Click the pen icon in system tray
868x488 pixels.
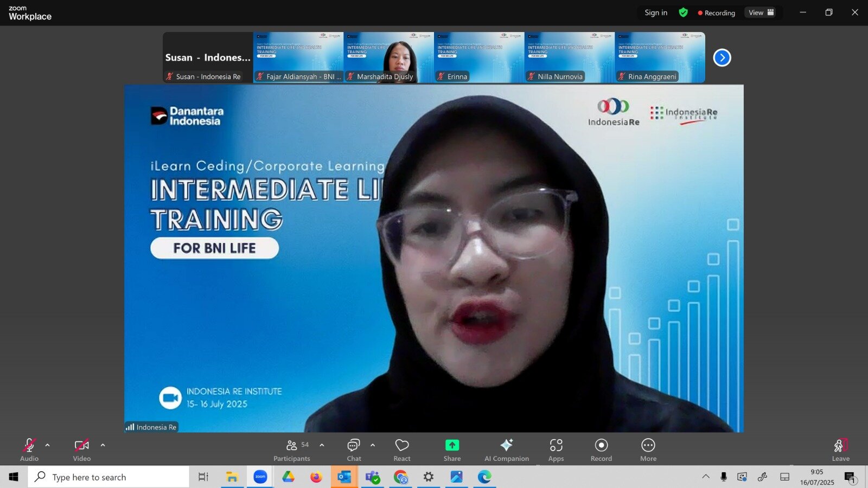pos(763,477)
